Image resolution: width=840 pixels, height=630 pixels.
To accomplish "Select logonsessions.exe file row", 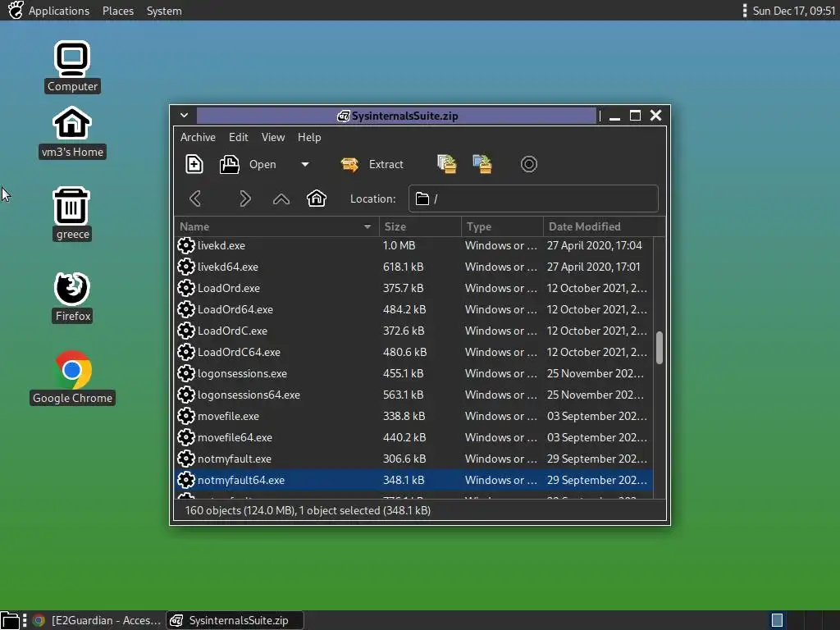I will [x=413, y=373].
